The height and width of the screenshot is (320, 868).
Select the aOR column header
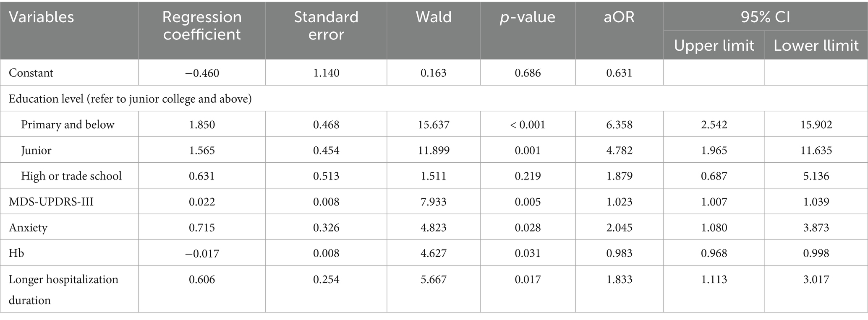point(619,17)
